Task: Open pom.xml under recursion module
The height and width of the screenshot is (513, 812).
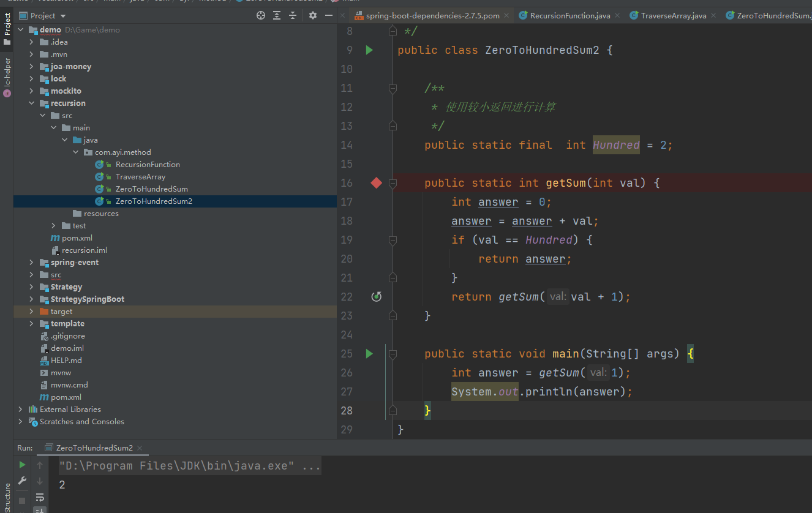Action: click(x=77, y=238)
